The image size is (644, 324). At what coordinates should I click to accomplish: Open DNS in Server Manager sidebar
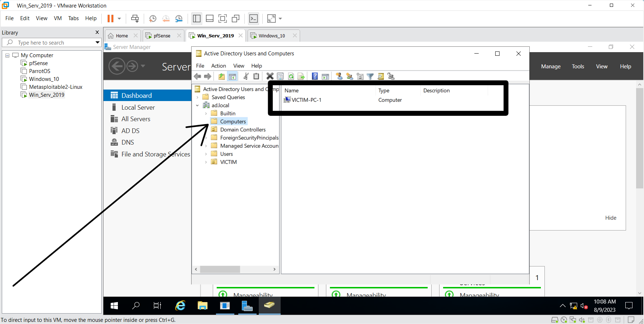tap(128, 142)
